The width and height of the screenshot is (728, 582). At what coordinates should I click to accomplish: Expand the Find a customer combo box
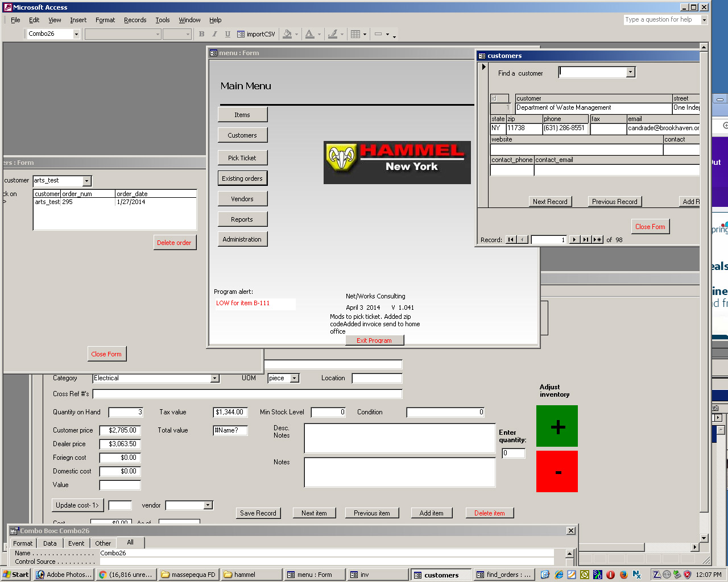coord(630,72)
